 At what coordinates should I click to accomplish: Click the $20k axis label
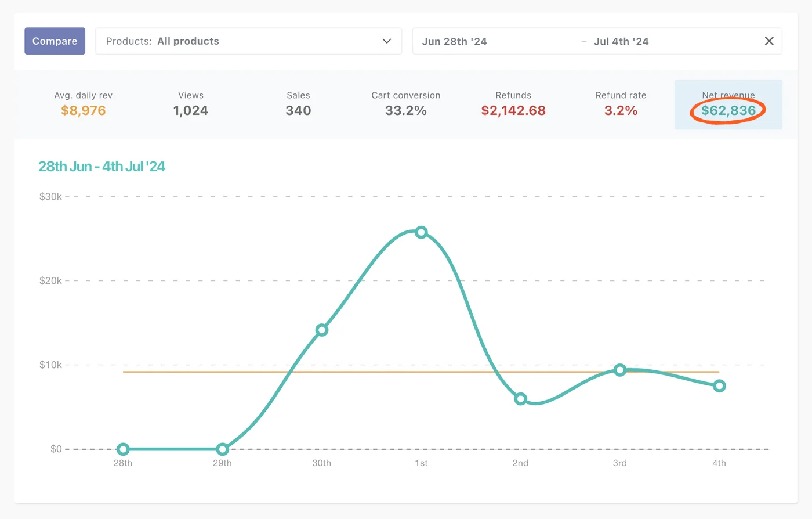click(x=50, y=281)
